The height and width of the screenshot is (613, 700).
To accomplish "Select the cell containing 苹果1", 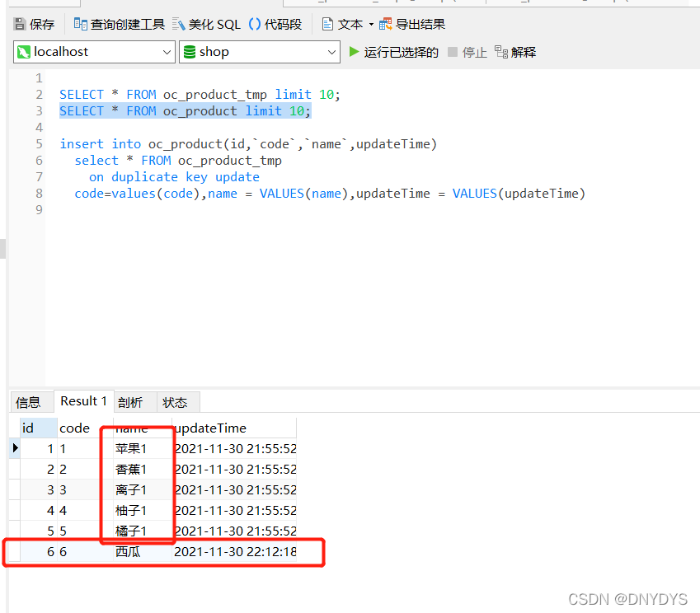I will click(143, 448).
